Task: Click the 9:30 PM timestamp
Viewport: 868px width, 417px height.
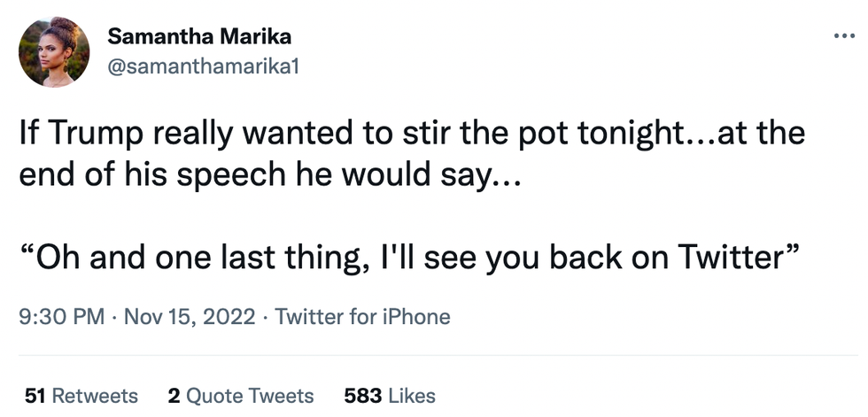Action: point(61,316)
